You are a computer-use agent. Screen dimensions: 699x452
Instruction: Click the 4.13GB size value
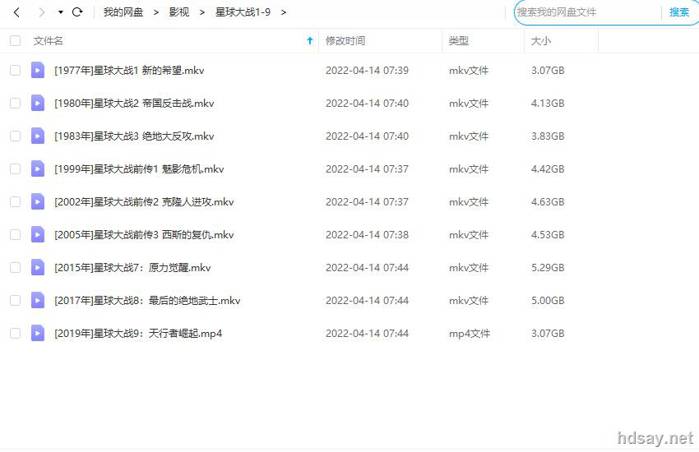548,103
